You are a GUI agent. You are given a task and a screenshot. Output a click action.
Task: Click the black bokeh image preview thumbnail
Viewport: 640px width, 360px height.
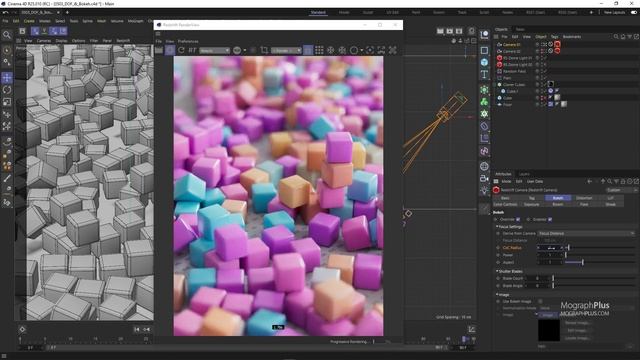click(549, 330)
